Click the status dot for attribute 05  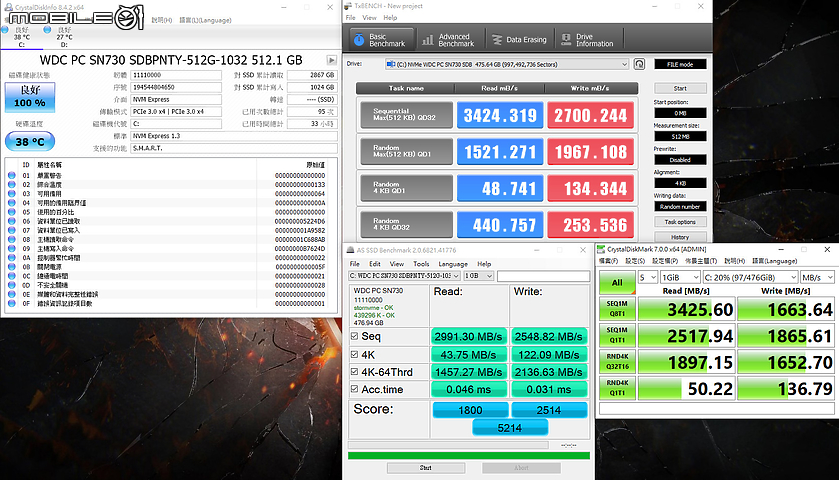pyautogui.click(x=12, y=212)
